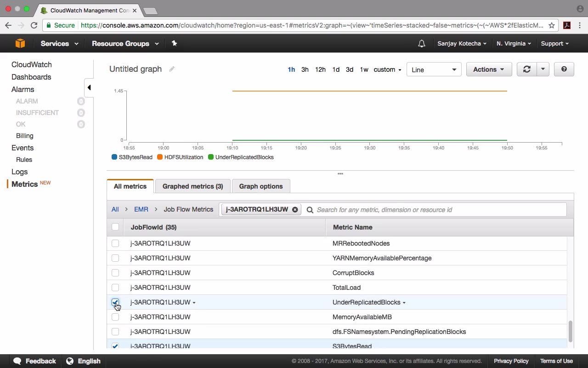
Task: Open the custom time range dropdown
Action: click(x=387, y=69)
